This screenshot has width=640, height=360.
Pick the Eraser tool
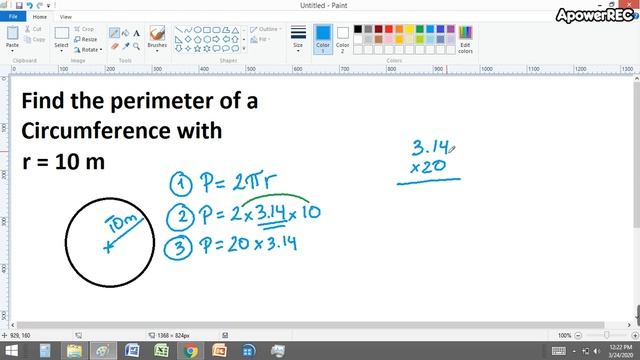(115, 47)
